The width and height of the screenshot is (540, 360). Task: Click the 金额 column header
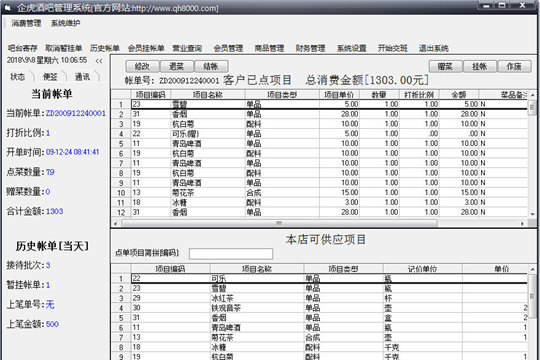tap(459, 94)
